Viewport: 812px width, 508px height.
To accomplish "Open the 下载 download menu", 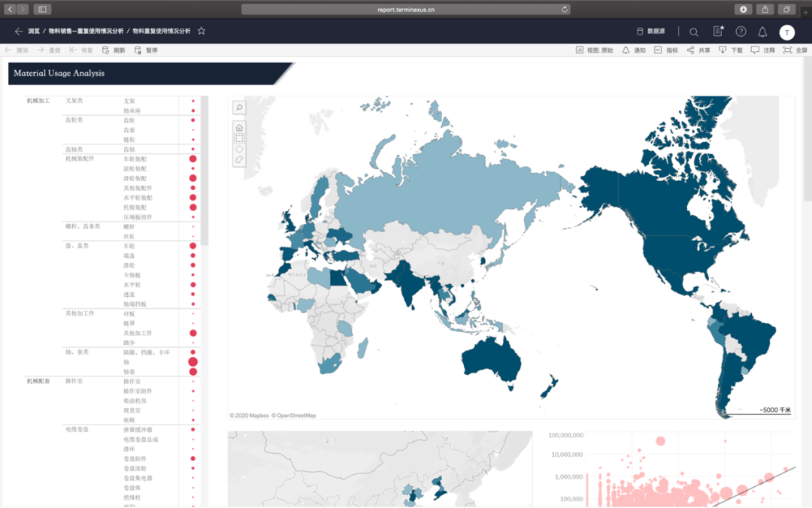I will pos(730,50).
